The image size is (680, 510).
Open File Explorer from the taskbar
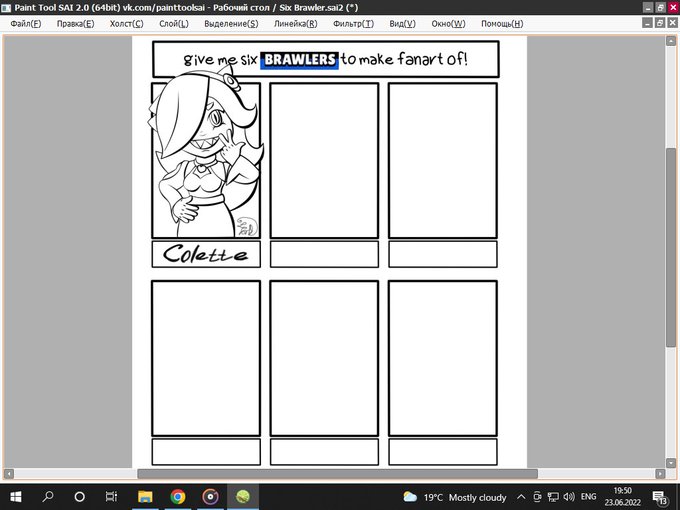145,497
